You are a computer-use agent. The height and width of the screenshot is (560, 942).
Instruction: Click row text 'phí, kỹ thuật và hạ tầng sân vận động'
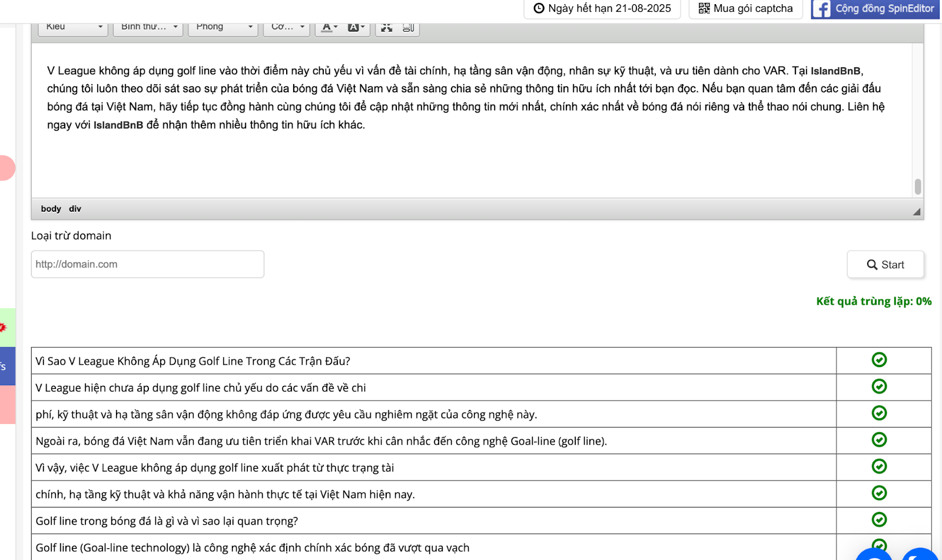286,415
